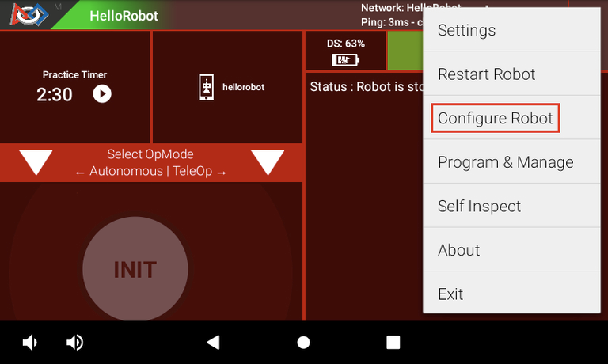The height and width of the screenshot is (364, 608).
Task: Tap the Android home circle
Action: pos(303,343)
